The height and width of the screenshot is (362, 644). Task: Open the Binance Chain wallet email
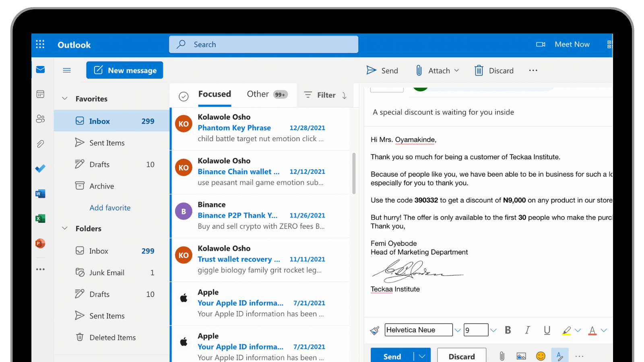click(x=260, y=172)
